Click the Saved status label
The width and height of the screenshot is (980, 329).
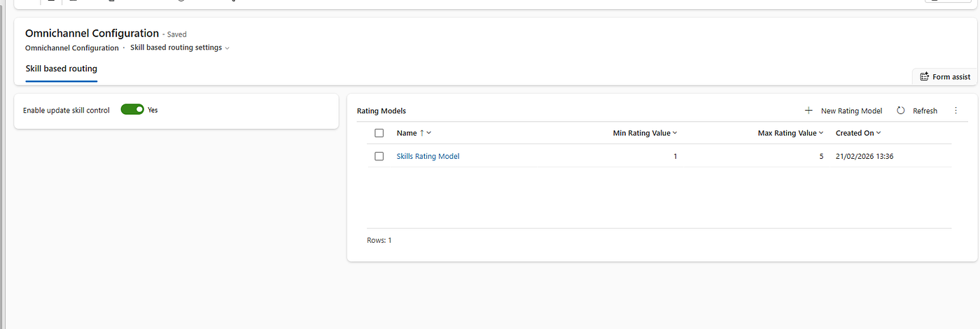[175, 34]
